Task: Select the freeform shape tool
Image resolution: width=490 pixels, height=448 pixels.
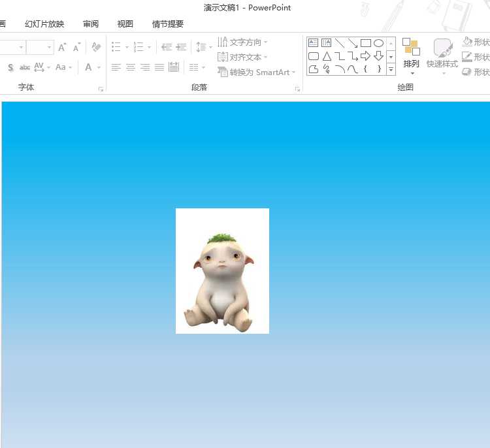Action: 314,69
